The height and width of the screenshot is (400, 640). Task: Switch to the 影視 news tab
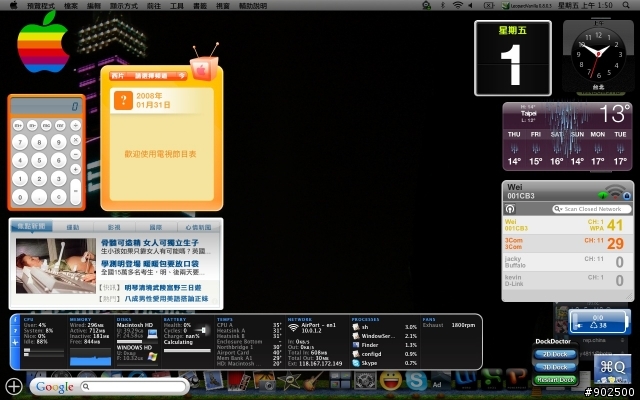pyautogui.click(x=114, y=227)
